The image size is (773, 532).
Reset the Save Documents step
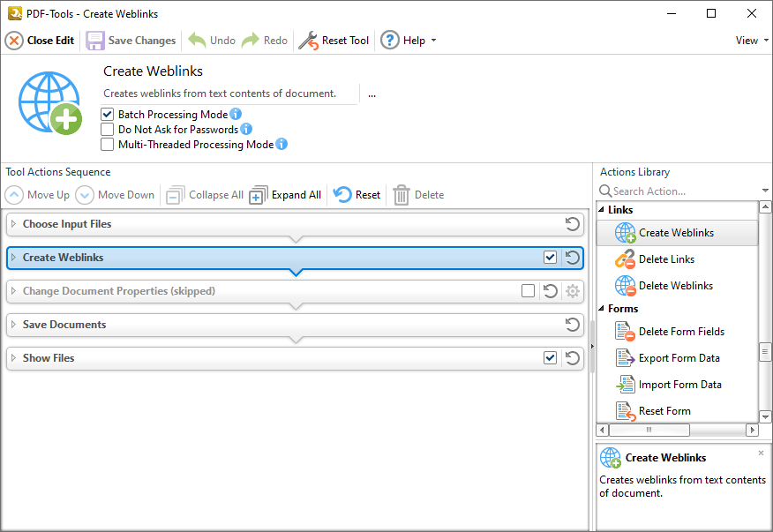tap(573, 325)
